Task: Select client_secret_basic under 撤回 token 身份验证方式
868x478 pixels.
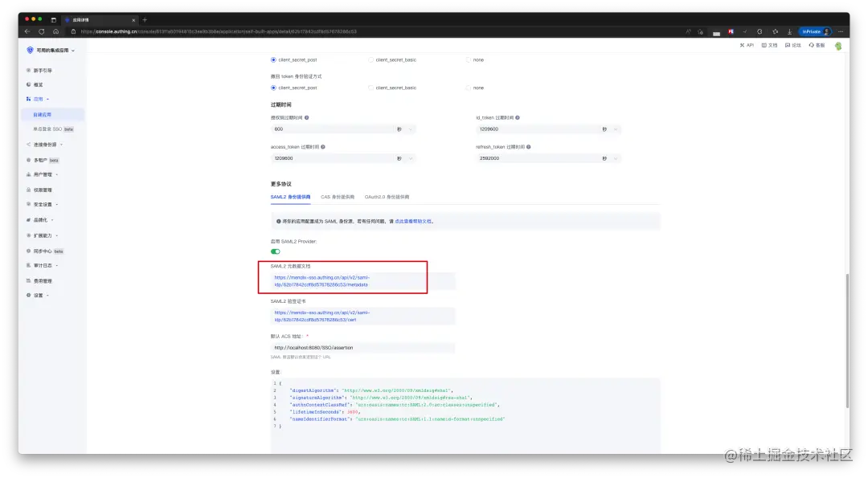Action: (x=371, y=88)
